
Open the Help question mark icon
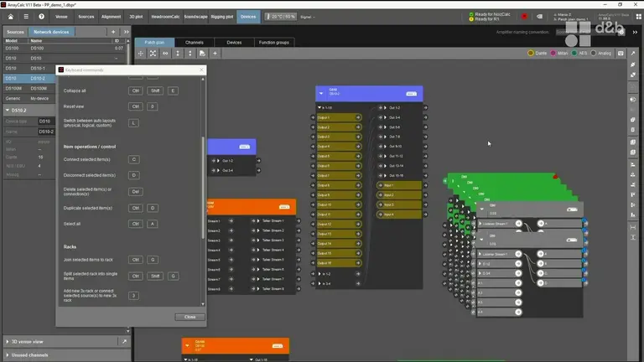tap(41, 16)
